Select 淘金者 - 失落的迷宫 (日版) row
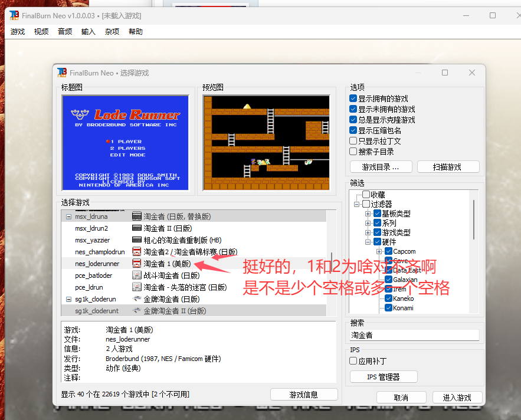This screenshot has width=521, height=420. pos(194,287)
